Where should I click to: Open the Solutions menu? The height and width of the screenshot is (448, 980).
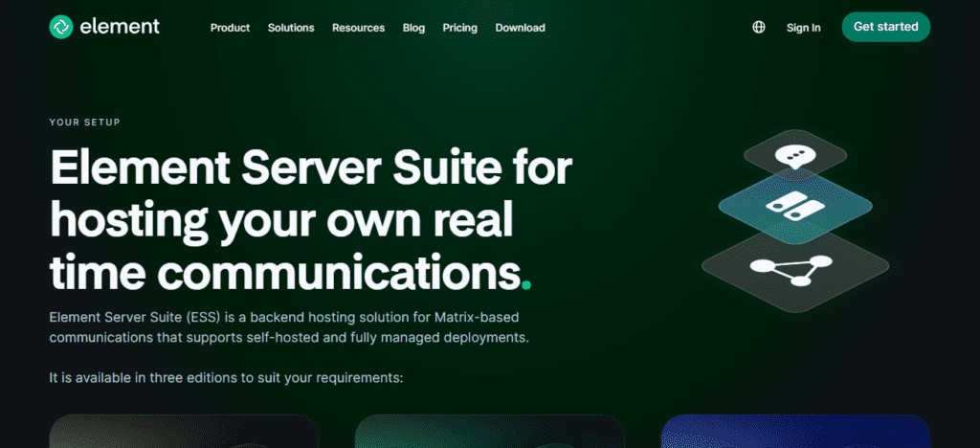[291, 28]
